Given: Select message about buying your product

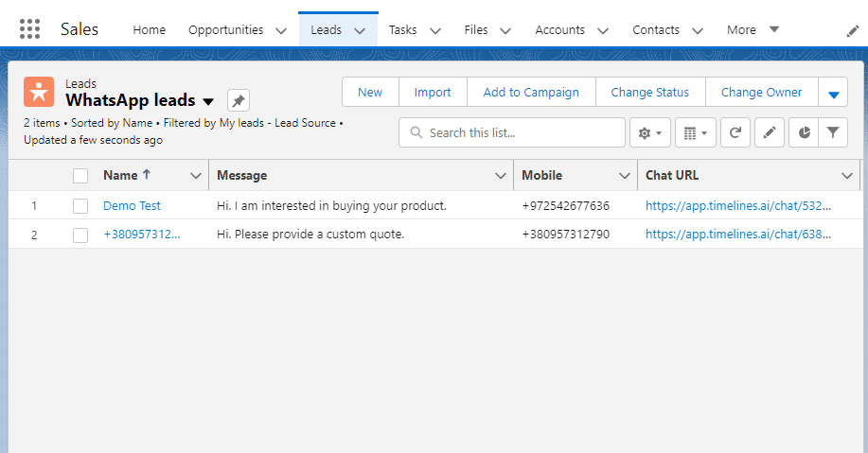Looking at the screenshot, I should [331, 206].
